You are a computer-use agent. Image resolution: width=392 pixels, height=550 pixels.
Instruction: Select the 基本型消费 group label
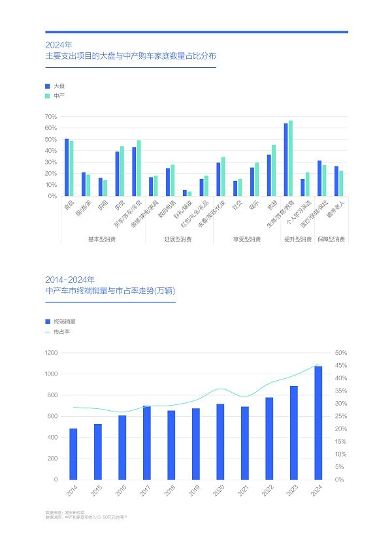102,239
